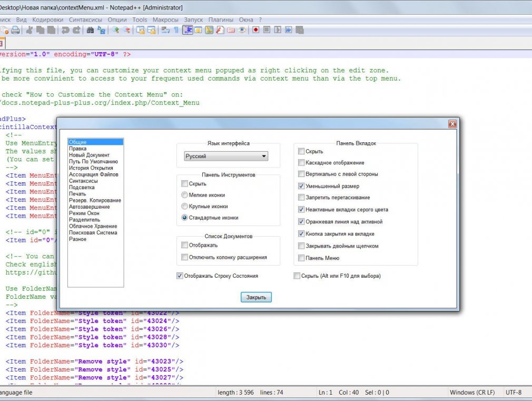Click the Stop Recording macro icon
The image size is (532, 401).
(267, 30)
